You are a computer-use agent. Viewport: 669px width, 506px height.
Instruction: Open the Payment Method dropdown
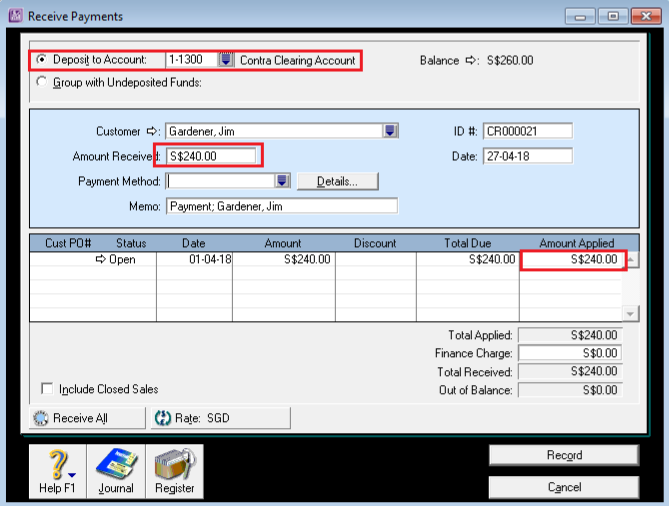pos(282,181)
